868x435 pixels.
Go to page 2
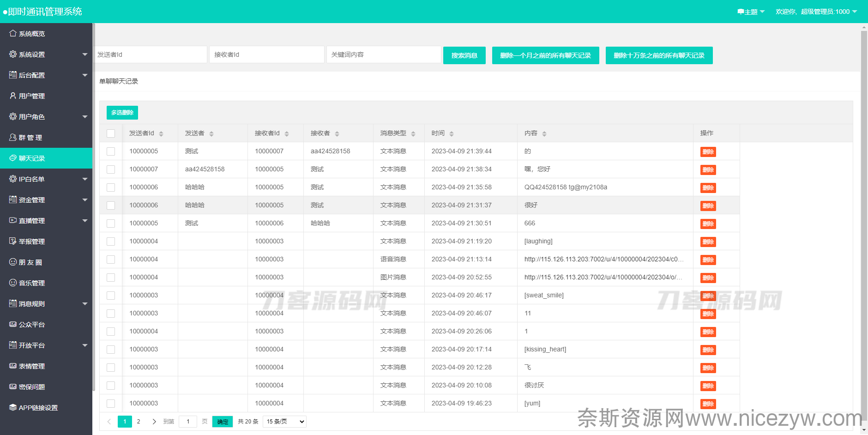pyautogui.click(x=139, y=422)
